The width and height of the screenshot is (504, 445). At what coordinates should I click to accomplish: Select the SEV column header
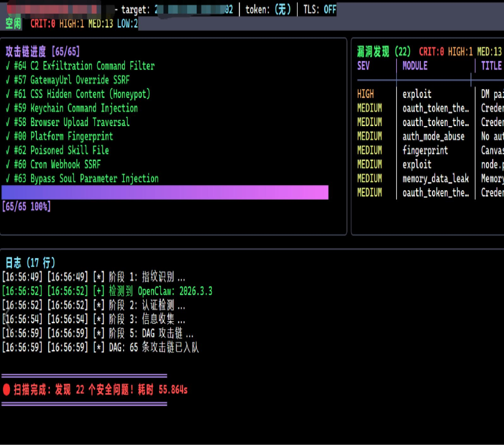363,66
